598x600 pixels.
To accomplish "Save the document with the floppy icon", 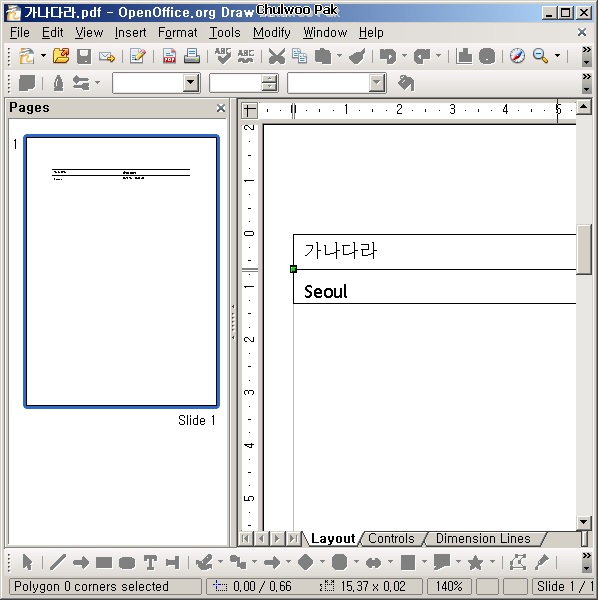I will pyautogui.click(x=84, y=56).
